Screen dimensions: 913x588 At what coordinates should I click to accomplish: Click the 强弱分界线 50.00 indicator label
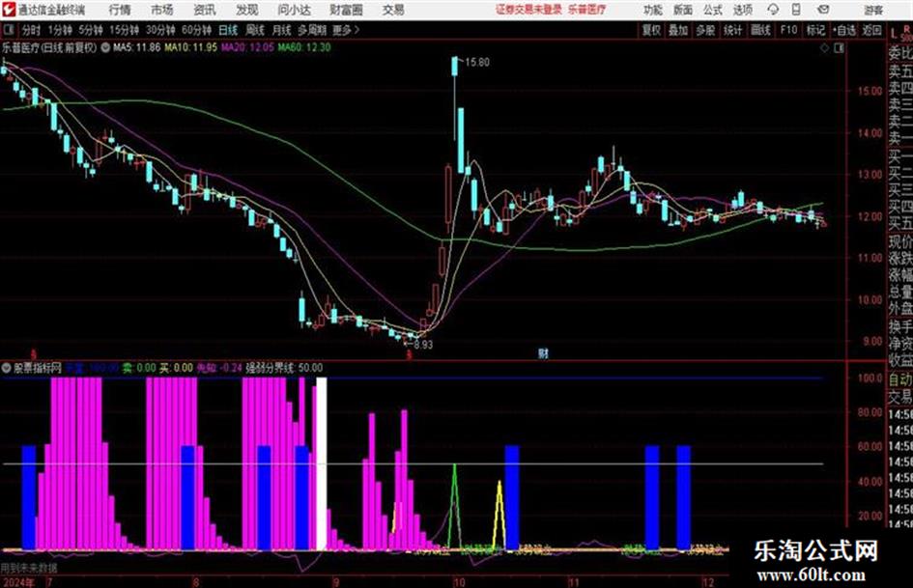[x=284, y=367]
